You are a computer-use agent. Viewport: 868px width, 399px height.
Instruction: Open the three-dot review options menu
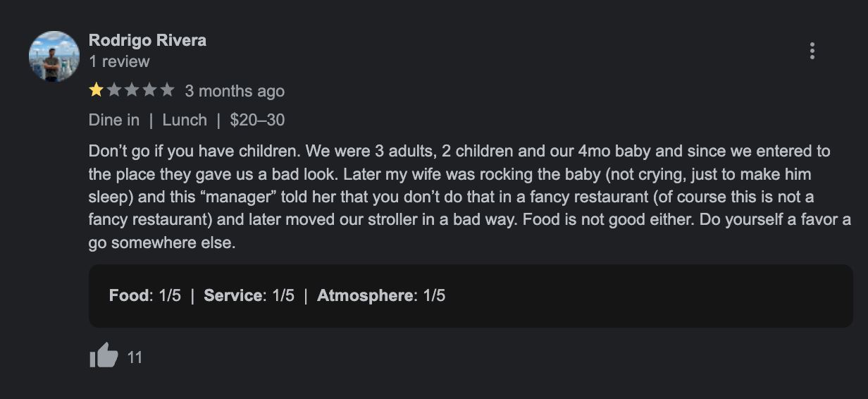tap(812, 51)
